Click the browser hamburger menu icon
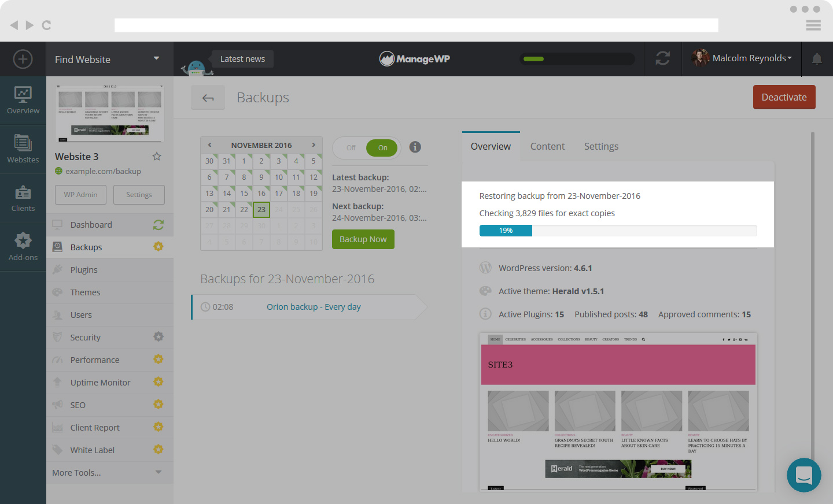The width and height of the screenshot is (833, 504). pos(813,25)
